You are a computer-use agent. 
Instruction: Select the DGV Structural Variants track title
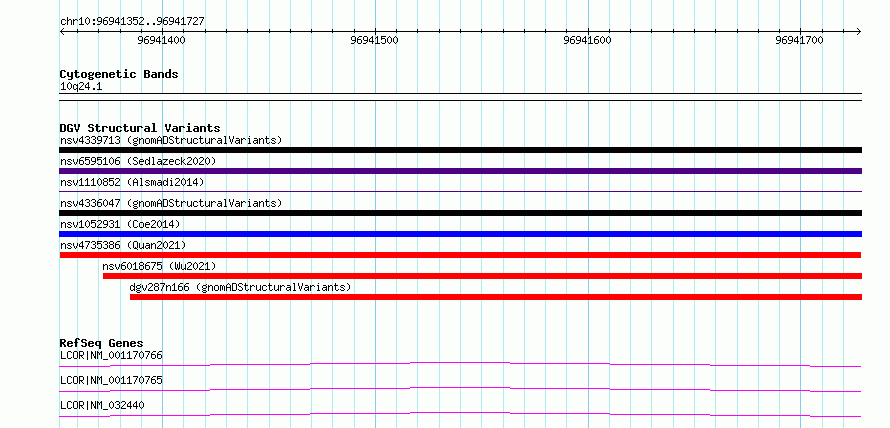(x=140, y=128)
